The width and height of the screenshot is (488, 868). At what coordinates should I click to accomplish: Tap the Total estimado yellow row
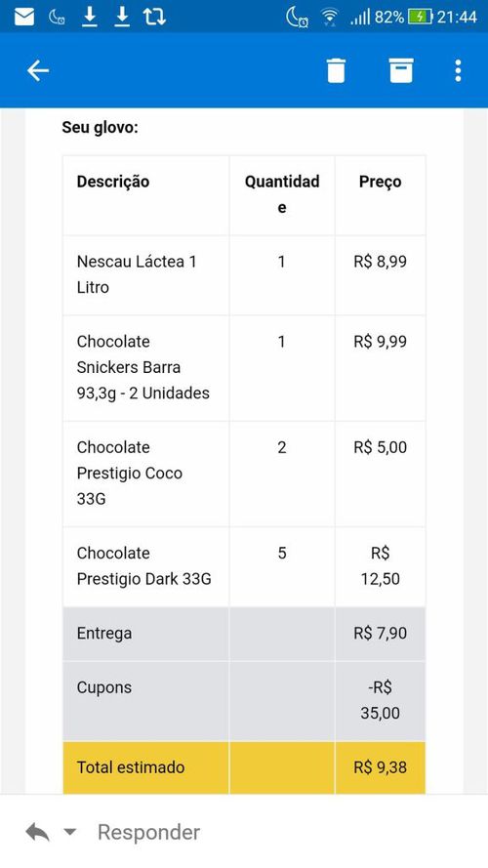coord(244,767)
